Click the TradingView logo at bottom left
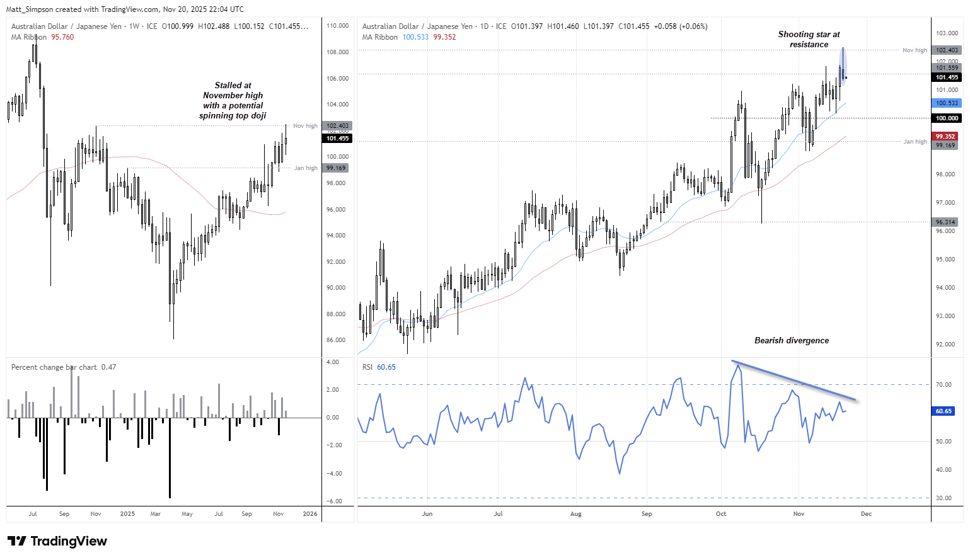The image size is (970, 560). click(x=55, y=541)
